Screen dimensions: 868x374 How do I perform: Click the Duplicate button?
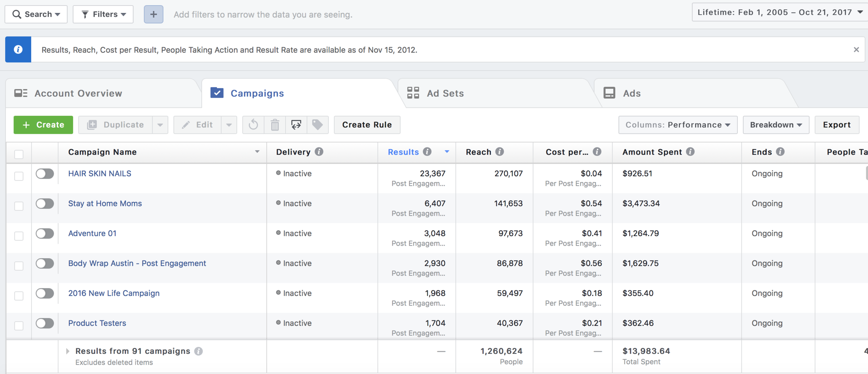(115, 125)
